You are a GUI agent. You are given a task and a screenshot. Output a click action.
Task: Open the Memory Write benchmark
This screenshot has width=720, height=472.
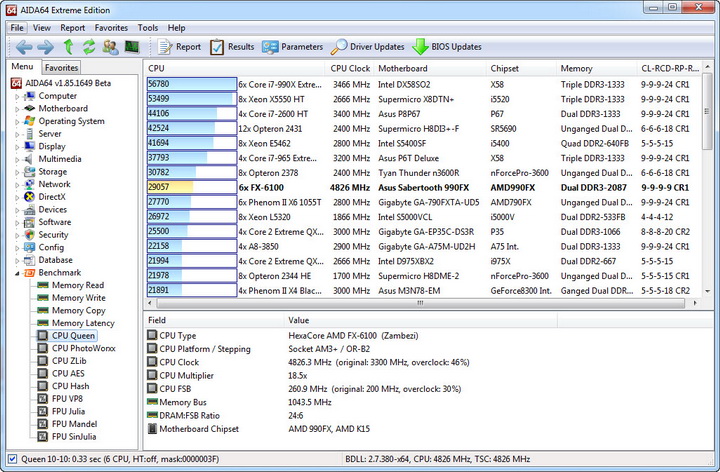point(79,298)
